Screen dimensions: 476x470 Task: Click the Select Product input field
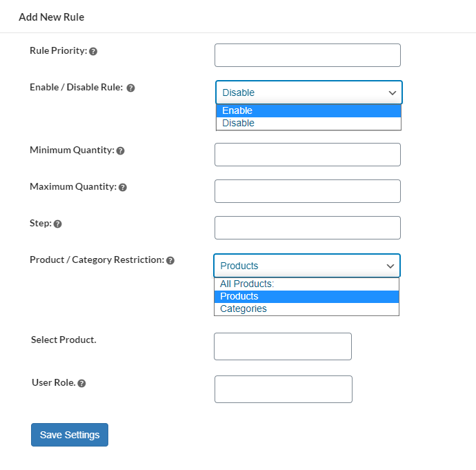coord(283,346)
